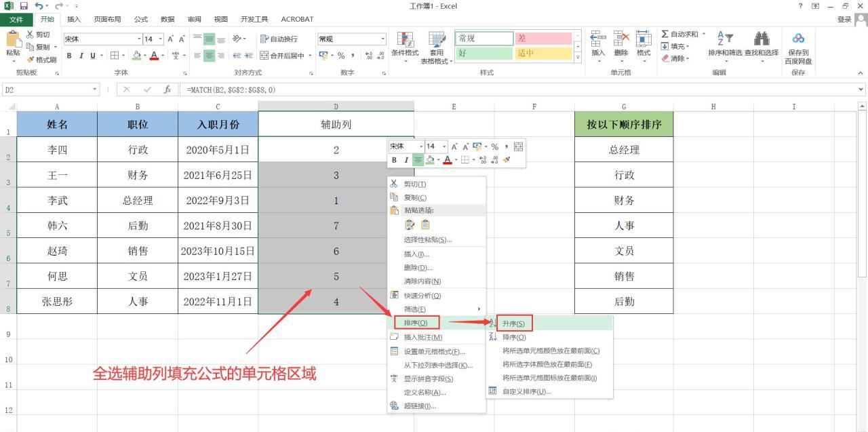Collapse the ribbon with the chevron arrow

861,73
